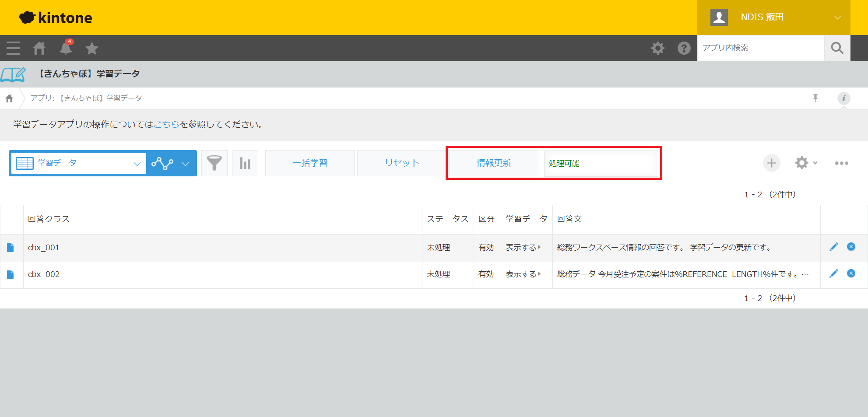Open the three-dots options menu
Viewport: 868px width, 417px height.
click(841, 163)
